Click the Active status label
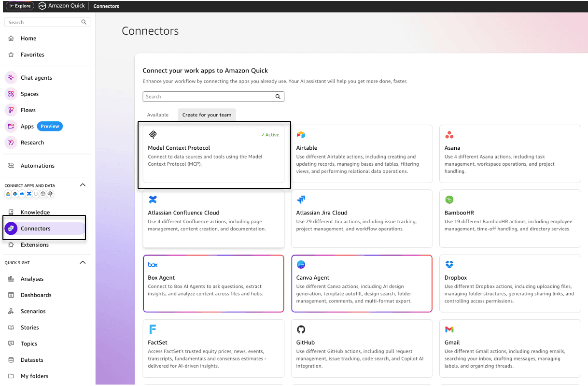The image size is (588, 386). [x=270, y=135]
